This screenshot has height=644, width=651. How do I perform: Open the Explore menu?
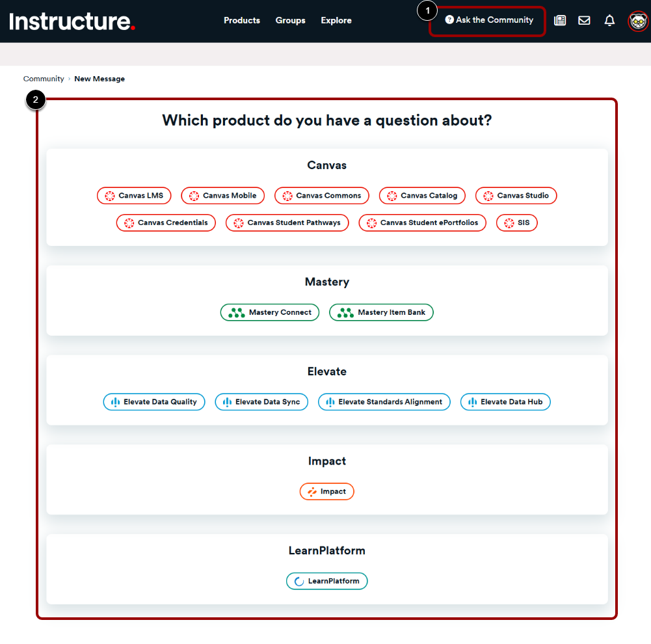pyautogui.click(x=336, y=20)
